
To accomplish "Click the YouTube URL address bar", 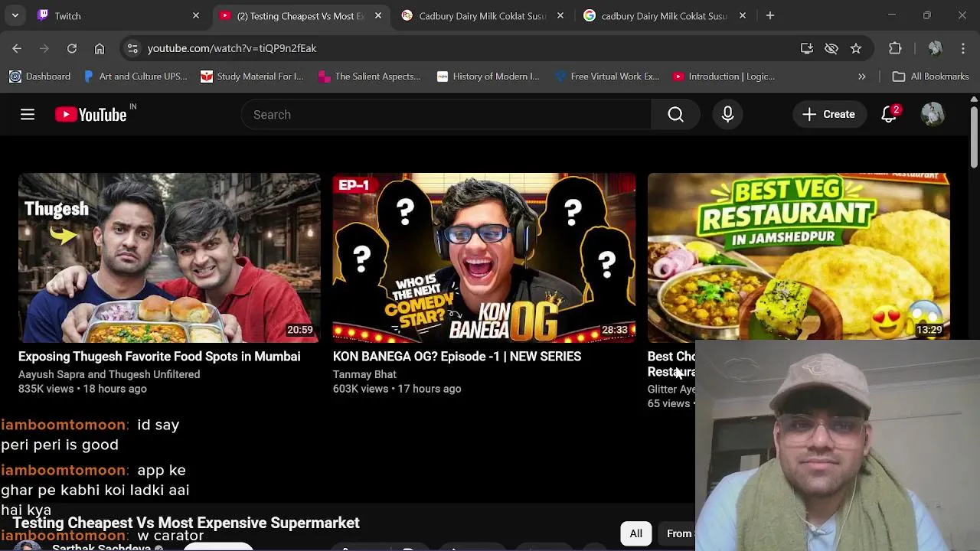I will 459,48.
